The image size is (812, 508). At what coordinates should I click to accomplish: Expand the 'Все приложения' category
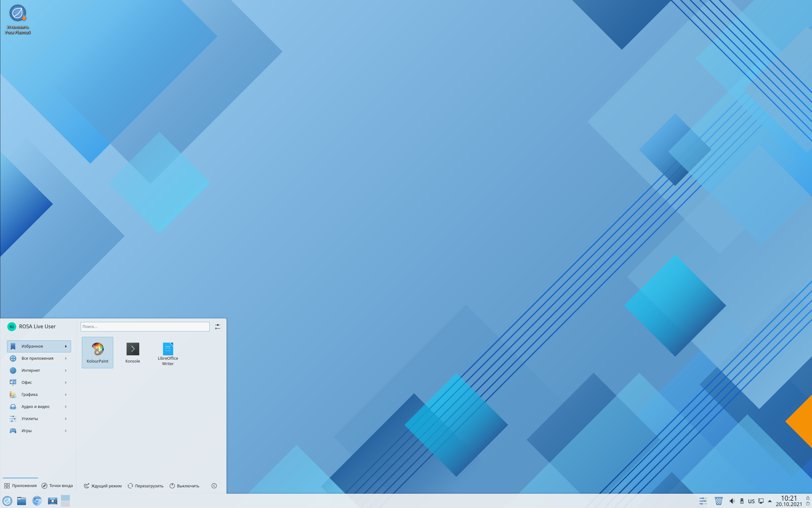[39, 358]
